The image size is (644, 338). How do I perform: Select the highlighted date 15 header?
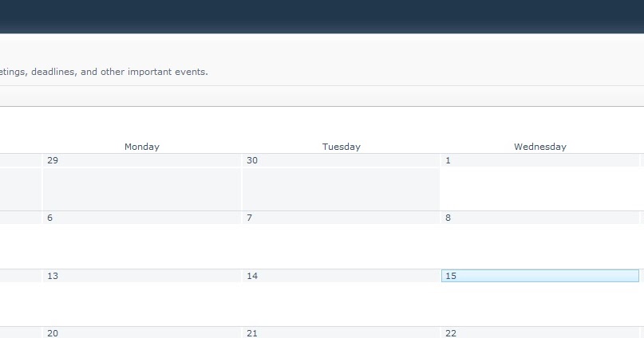(540, 276)
